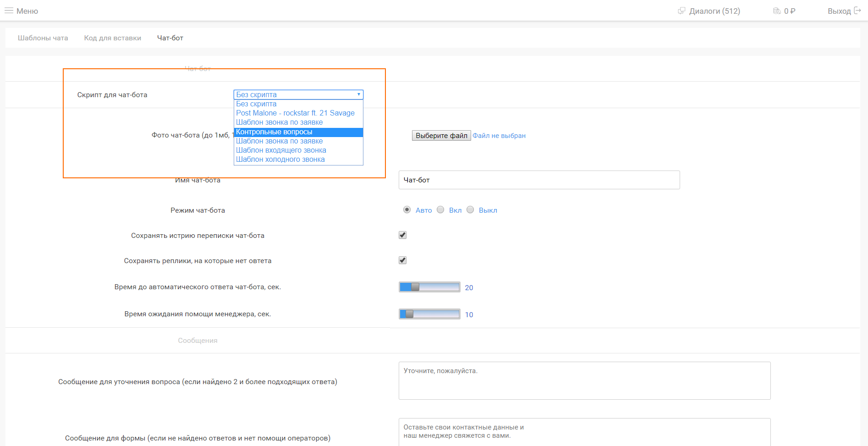
Task: Choose Шаблон холодного звонка option
Action: point(298,160)
